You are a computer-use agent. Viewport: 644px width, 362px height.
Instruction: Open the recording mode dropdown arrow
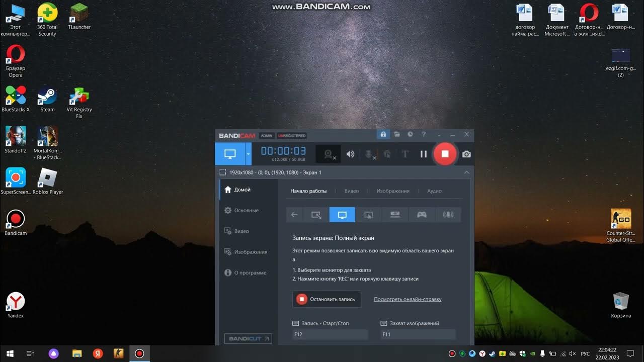(248, 154)
